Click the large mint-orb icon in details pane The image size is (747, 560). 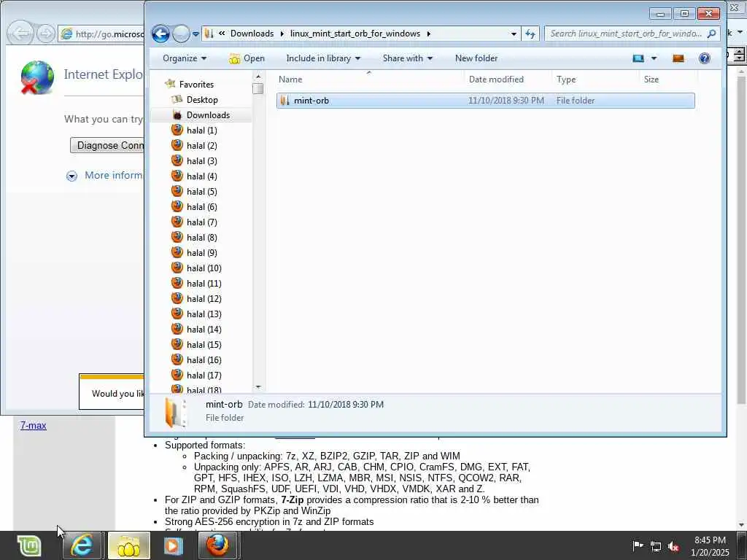(x=175, y=412)
